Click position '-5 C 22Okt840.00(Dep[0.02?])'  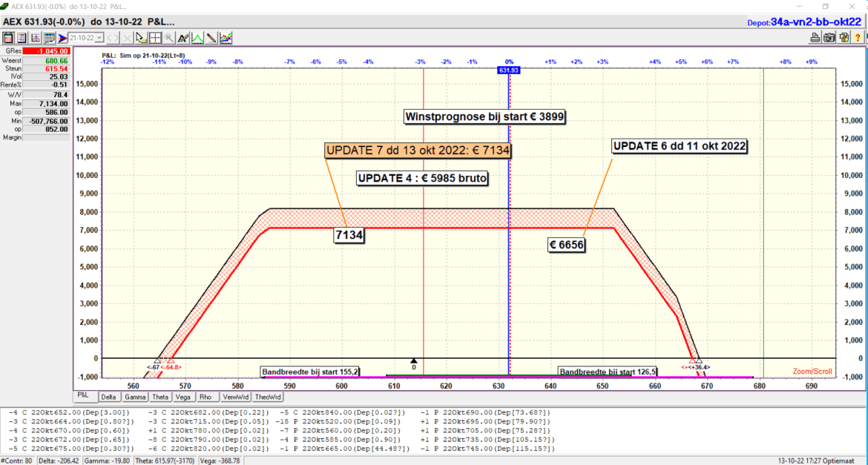pos(342,413)
